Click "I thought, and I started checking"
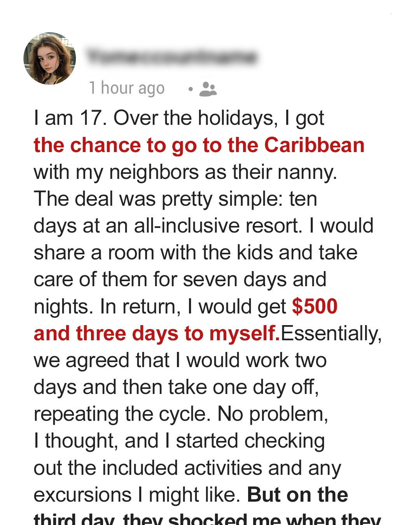This screenshot has width=420, height=525. click(x=179, y=441)
